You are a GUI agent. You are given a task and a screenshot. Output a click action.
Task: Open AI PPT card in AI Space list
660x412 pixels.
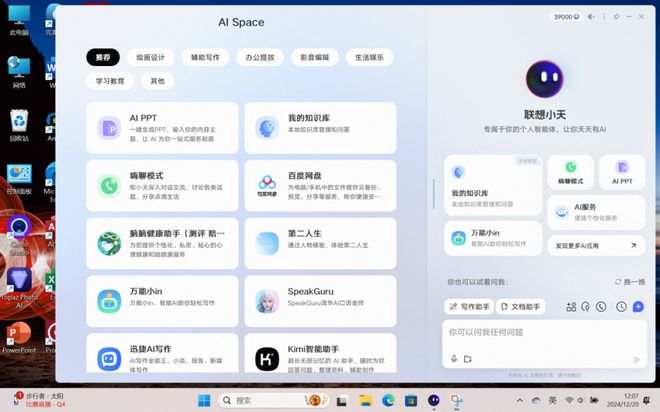pyautogui.click(x=162, y=128)
